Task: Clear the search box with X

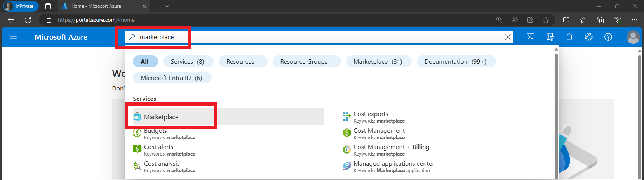Action: pyautogui.click(x=507, y=37)
